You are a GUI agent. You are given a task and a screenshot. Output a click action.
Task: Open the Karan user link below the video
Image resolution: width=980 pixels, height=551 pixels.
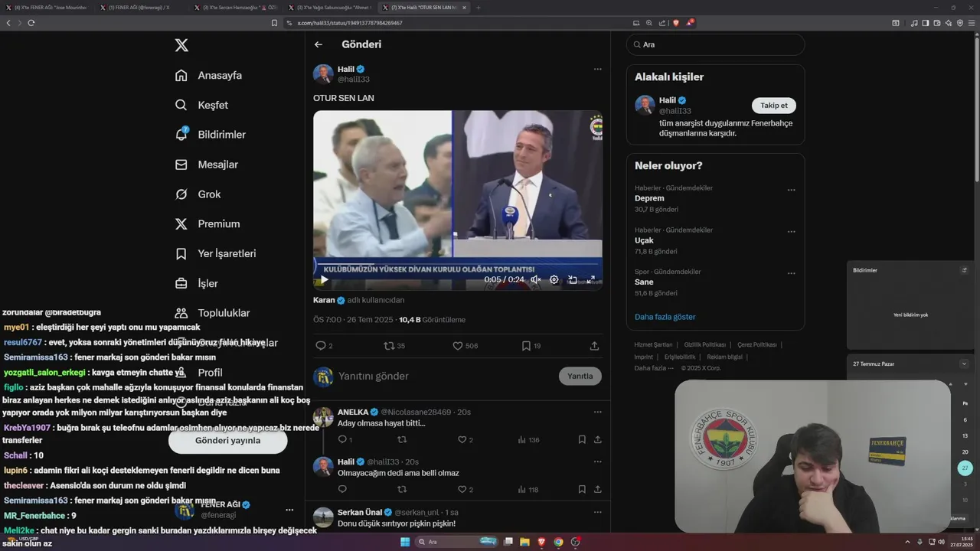pyautogui.click(x=324, y=300)
